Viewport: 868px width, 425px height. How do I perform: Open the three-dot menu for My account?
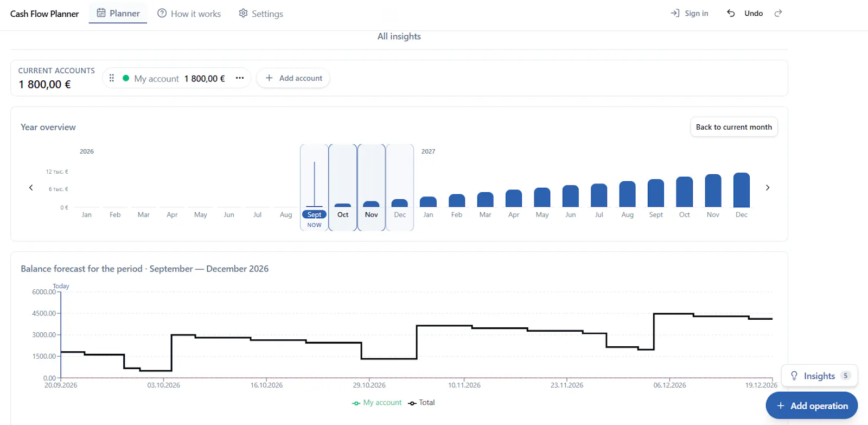[240, 78]
